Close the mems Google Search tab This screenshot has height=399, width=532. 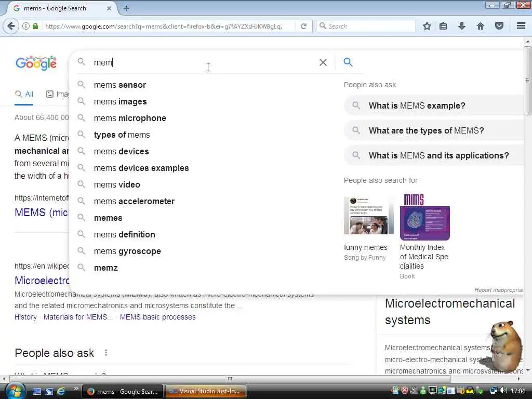coord(109,8)
